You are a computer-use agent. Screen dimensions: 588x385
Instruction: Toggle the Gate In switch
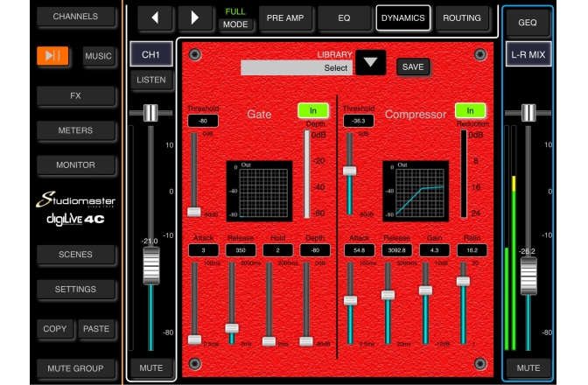312,110
